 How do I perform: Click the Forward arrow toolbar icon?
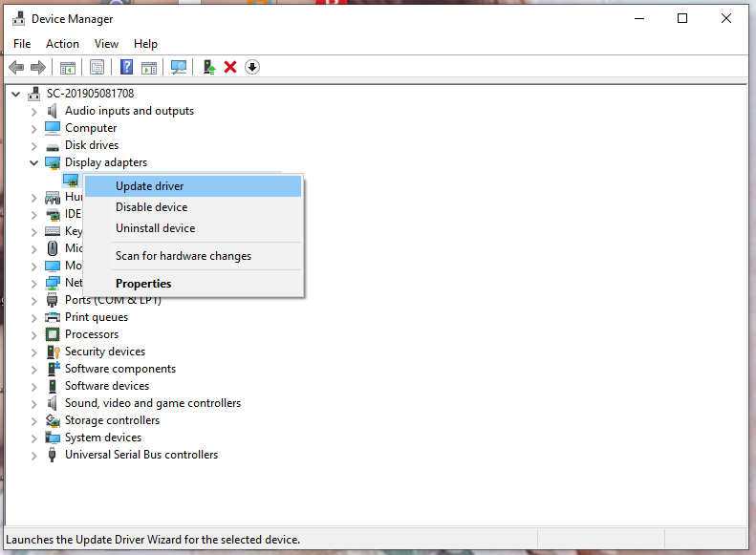click(x=38, y=67)
